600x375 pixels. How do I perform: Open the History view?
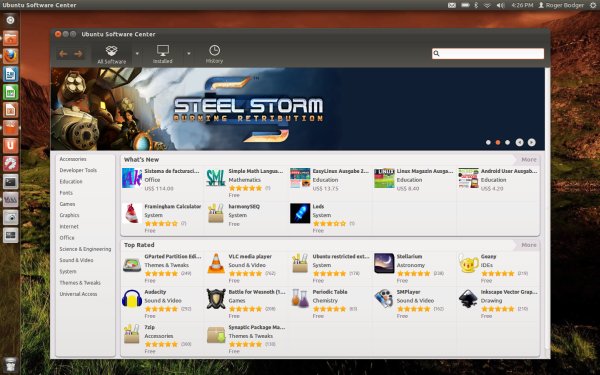click(214, 54)
